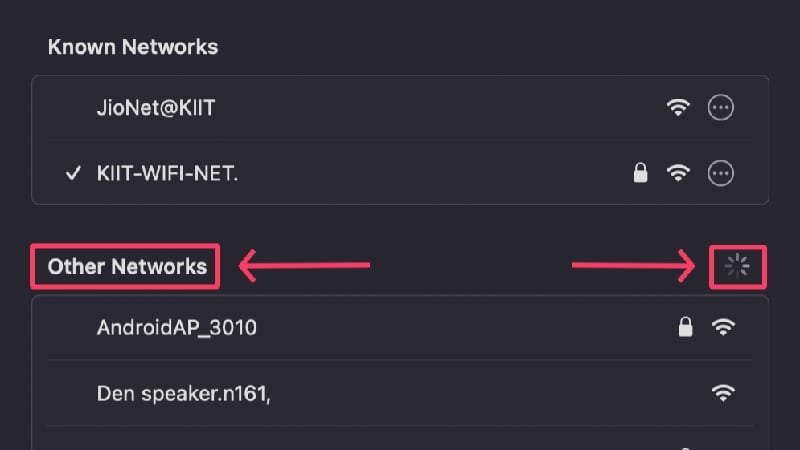Click the checkmark beside KIIT-WIFI-NET.
The width and height of the screenshot is (800, 450).
(x=72, y=173)
